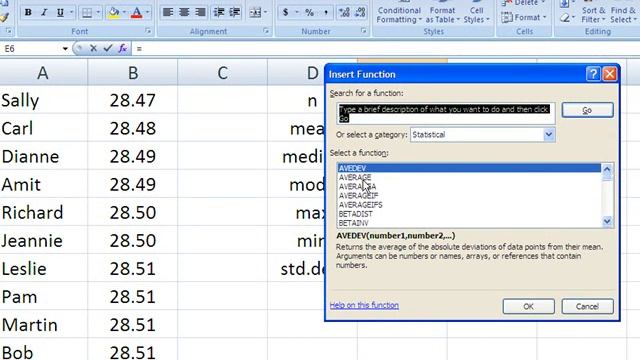This screenshot has width=640, height=360.
Task: Apply the Accounting dollar number format
Action: (x=286, y=13)
